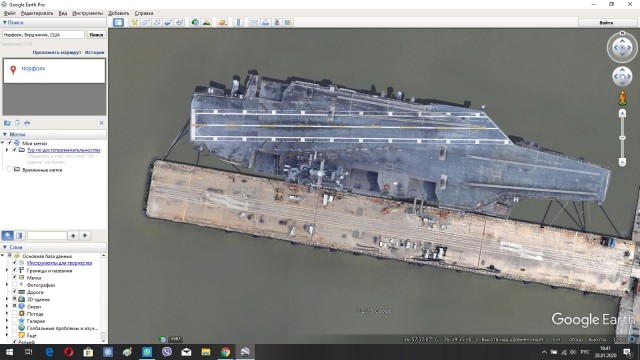Open the Файл menu

click(x=10, y=13)
